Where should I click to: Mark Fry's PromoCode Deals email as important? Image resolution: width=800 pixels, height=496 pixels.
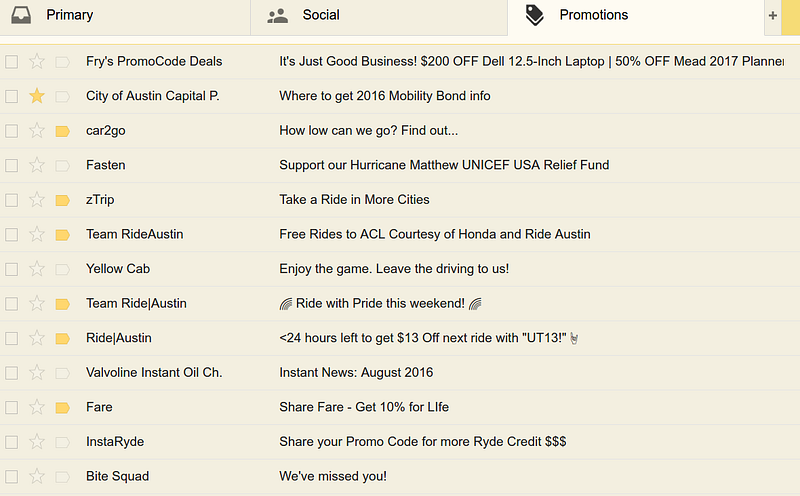62,62
